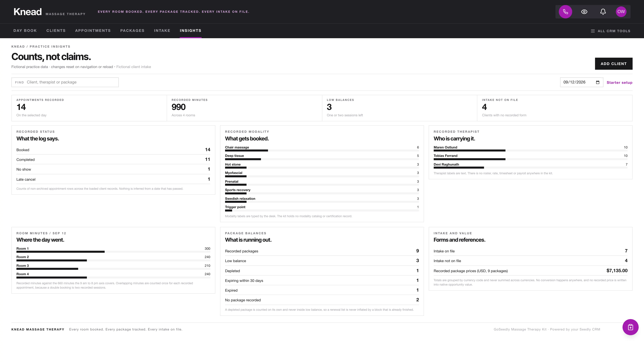
Task: Select the Intake tab
Action: (162, 31)
